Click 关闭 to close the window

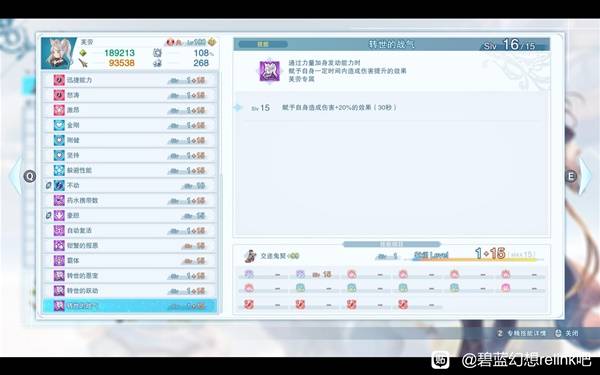tap(567, 333)
